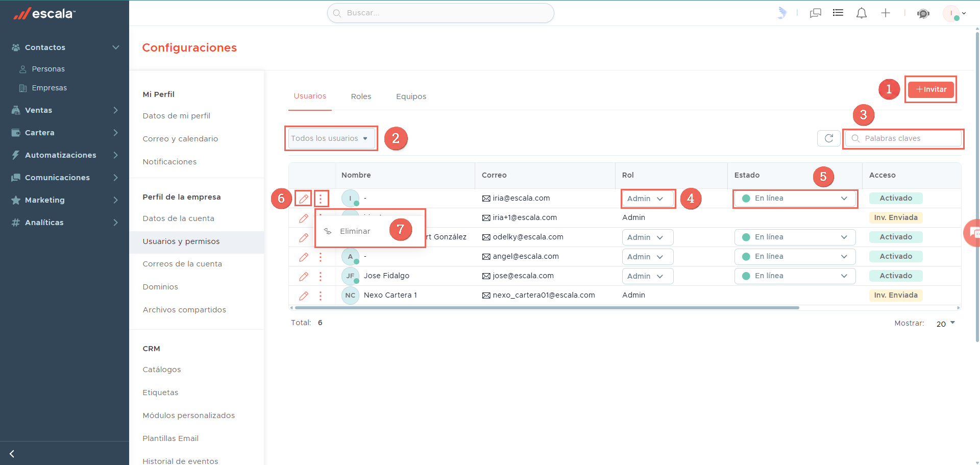Open Empresas in sidebar
The image size is (980, 465).
click(x=50, y=88)
